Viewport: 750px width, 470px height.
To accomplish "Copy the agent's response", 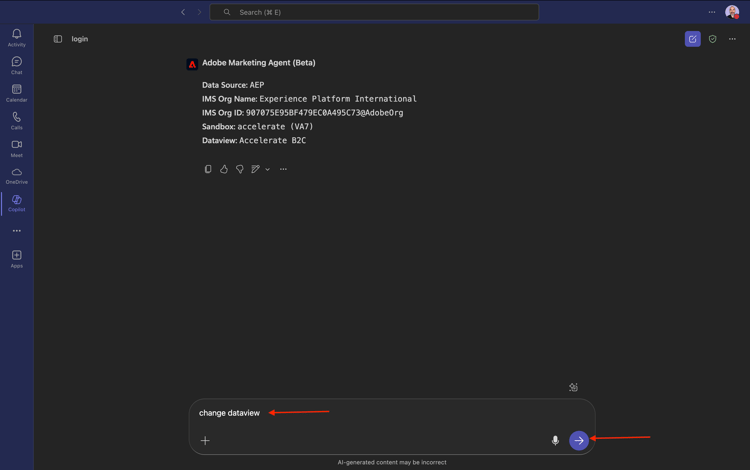I will tap(208, 169).
